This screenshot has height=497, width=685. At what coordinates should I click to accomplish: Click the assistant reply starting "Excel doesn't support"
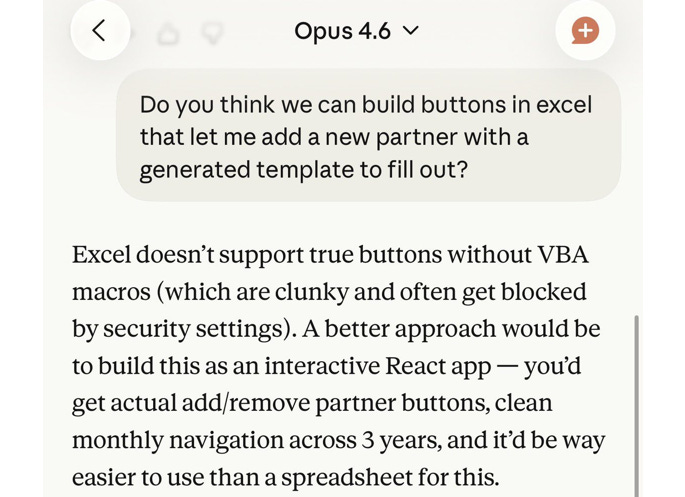340,365
